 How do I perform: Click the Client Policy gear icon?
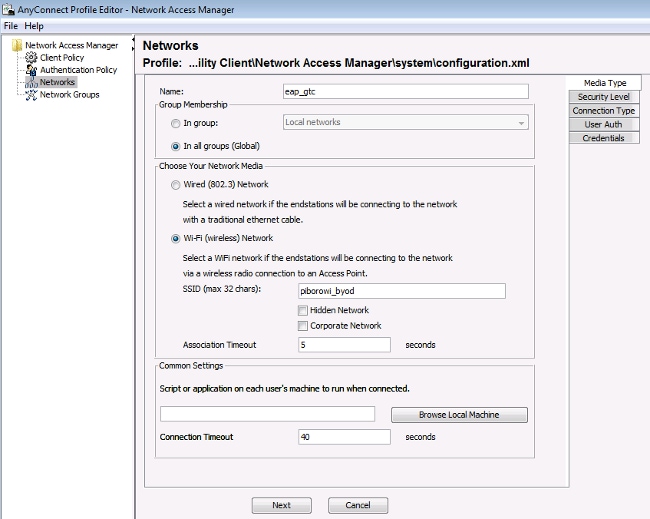pyautogui.click(x=31, y=57)
